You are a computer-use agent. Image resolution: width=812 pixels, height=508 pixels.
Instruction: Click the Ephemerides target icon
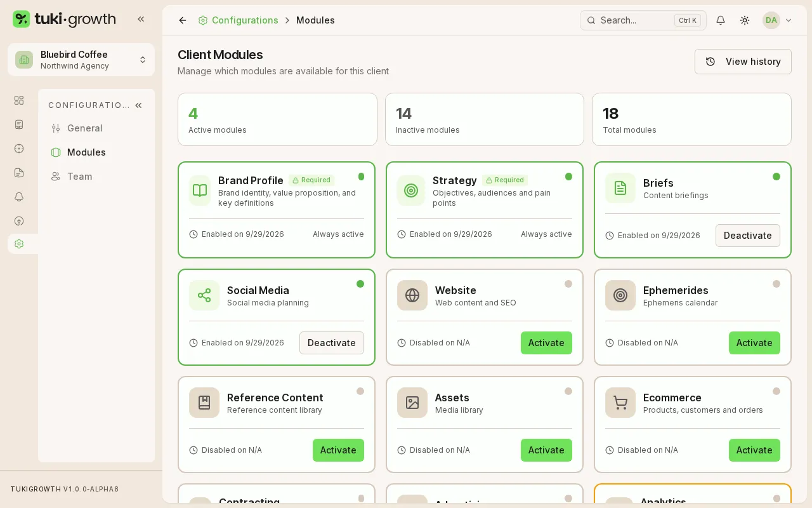(620, 295)
